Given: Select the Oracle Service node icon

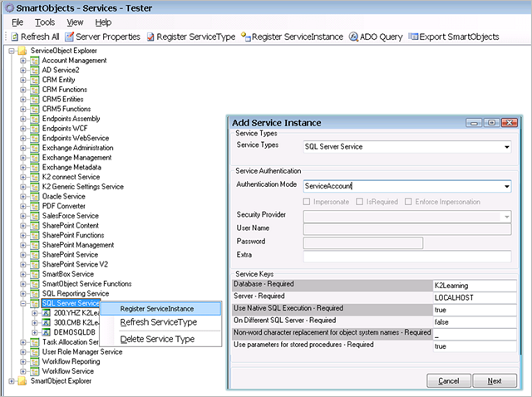Looking at the screenshot, I should point(34,197).
